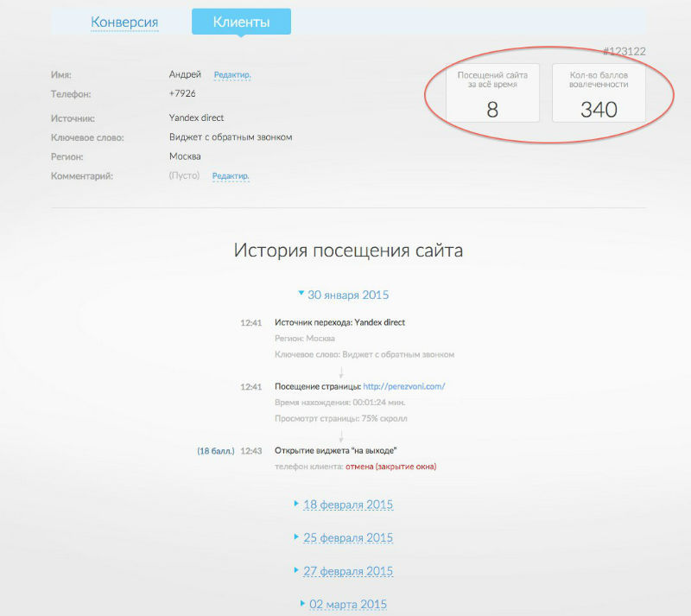
Task: Click the empty comment placeholder (Пусто)
Action: click(184, 175)
